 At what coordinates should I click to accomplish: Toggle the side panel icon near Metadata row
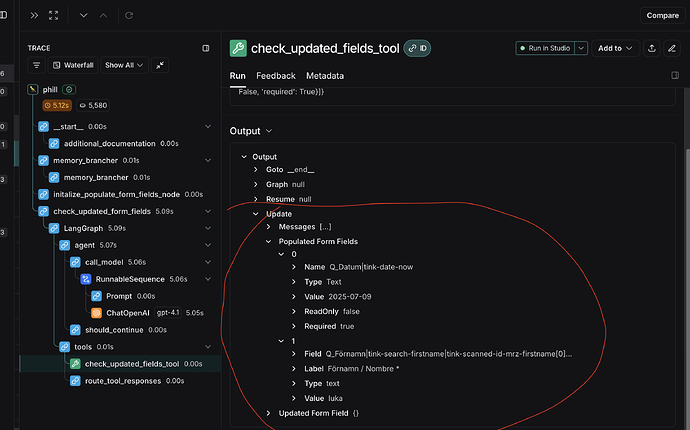pyautogui.click(x=675, y=75)
